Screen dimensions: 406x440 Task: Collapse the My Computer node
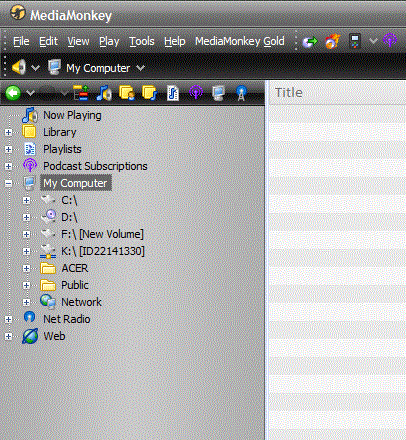(x=8, y=183)
